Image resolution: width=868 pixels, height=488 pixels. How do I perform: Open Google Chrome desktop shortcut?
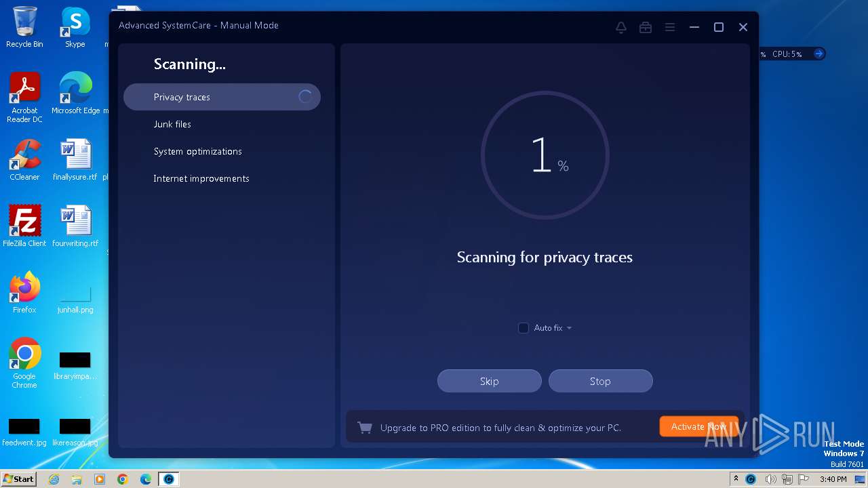tap(24, 363)
